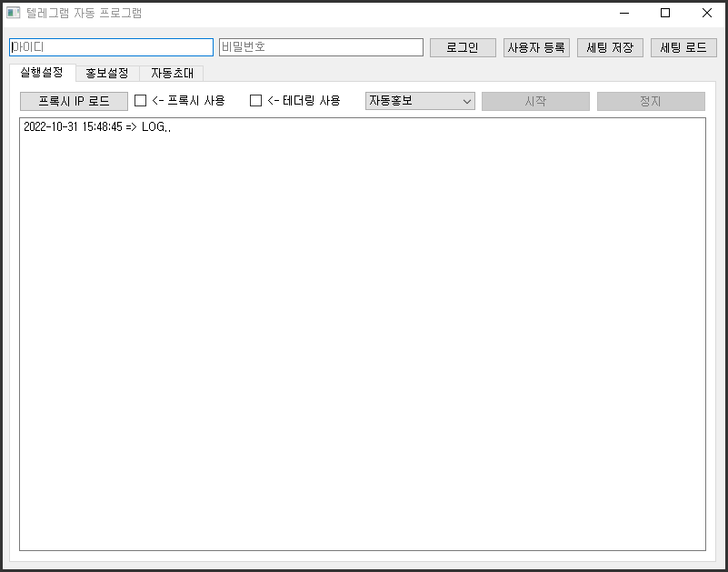Click the 프록시 IP 로드 button
728x572 pixels.
(x=74, y=101)
